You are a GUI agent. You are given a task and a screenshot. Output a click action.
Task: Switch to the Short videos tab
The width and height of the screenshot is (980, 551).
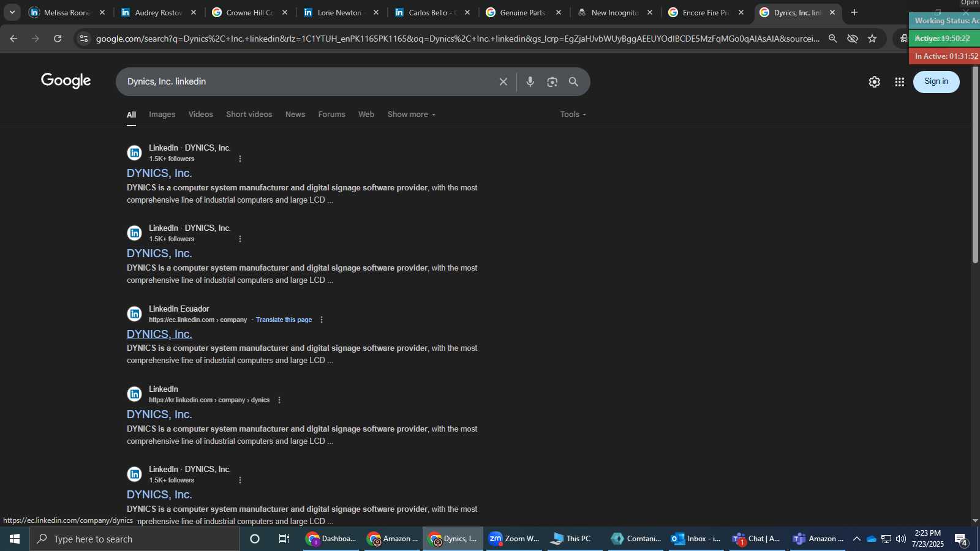point(249,114)
